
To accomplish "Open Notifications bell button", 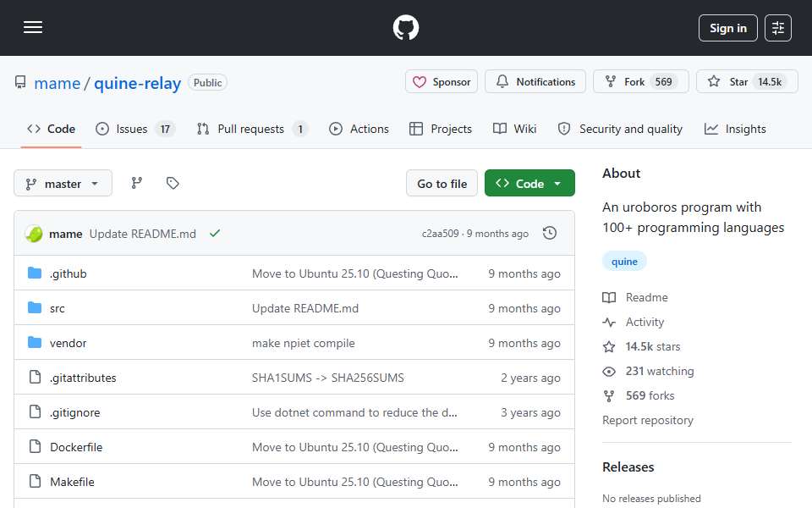I will click(x=535, y=82).
